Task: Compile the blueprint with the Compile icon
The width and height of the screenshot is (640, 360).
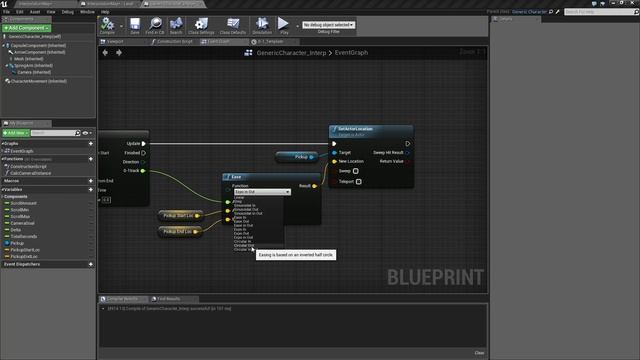Action: [107, 24]
